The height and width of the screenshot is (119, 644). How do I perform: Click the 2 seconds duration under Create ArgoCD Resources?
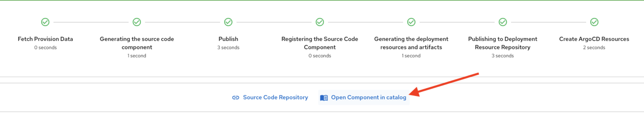click(x=594, y=48)
